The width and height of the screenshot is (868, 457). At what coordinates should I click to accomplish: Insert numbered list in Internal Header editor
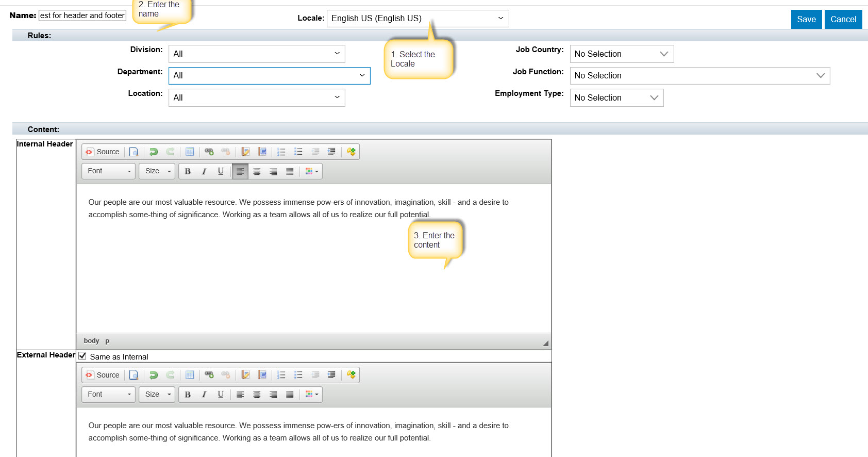(x=281, y=152)
